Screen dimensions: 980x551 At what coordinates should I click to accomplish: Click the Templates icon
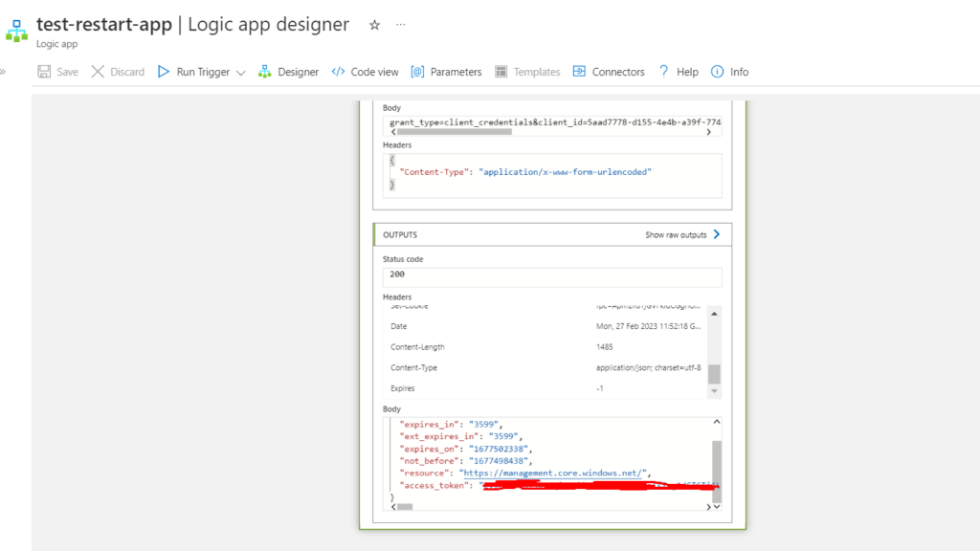pos(501,72)
